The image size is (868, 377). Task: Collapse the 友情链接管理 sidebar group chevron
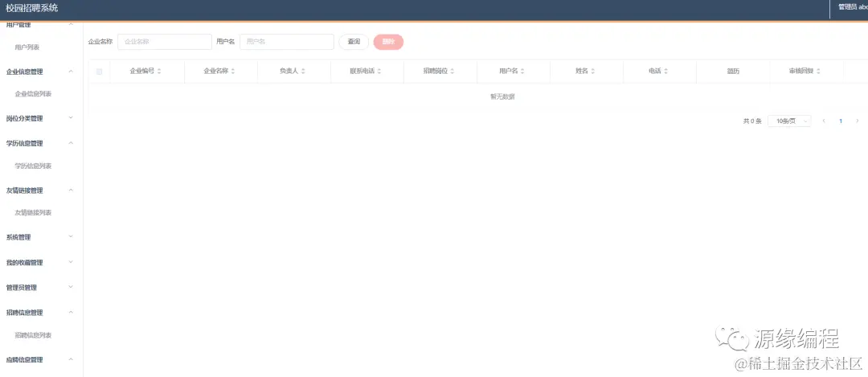(71, 190)
